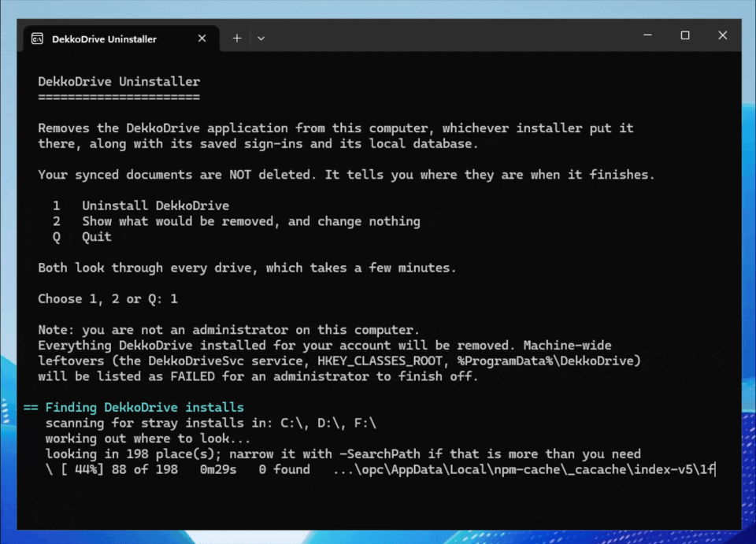The width and height of the screenshot is (756, 544).
Task: Close the terminal window
Action: point(722,35)
